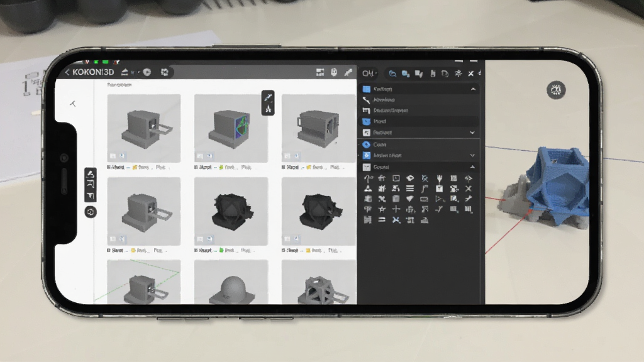The height and width of the screenshot is (362, 644).
Task: Click the star icon in tools grid
Action: click(382, 209)
